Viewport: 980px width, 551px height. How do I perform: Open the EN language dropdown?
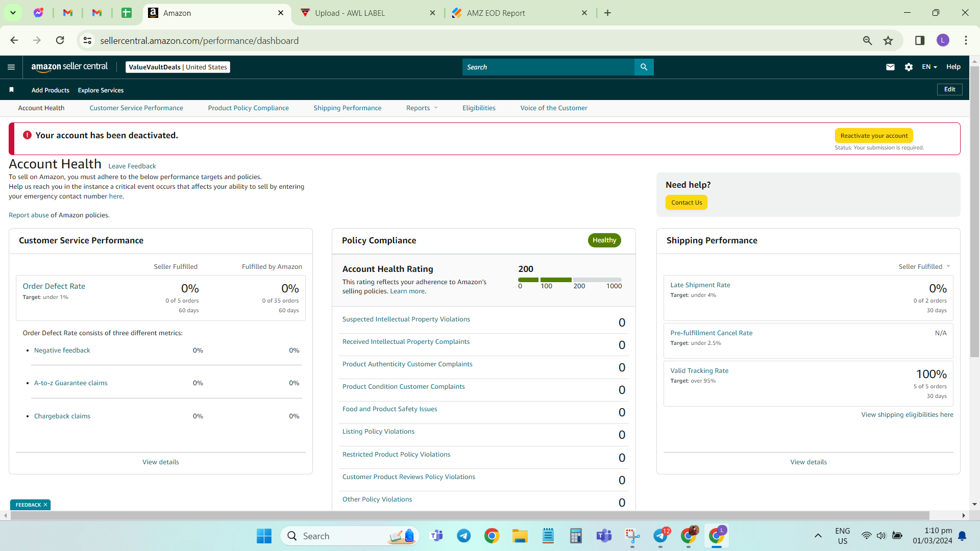pos(929,67)
